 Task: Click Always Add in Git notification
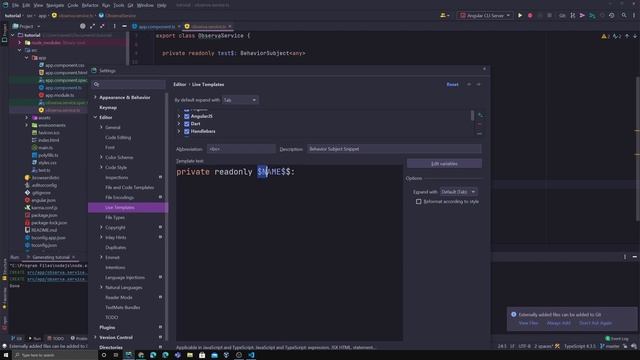558,323
